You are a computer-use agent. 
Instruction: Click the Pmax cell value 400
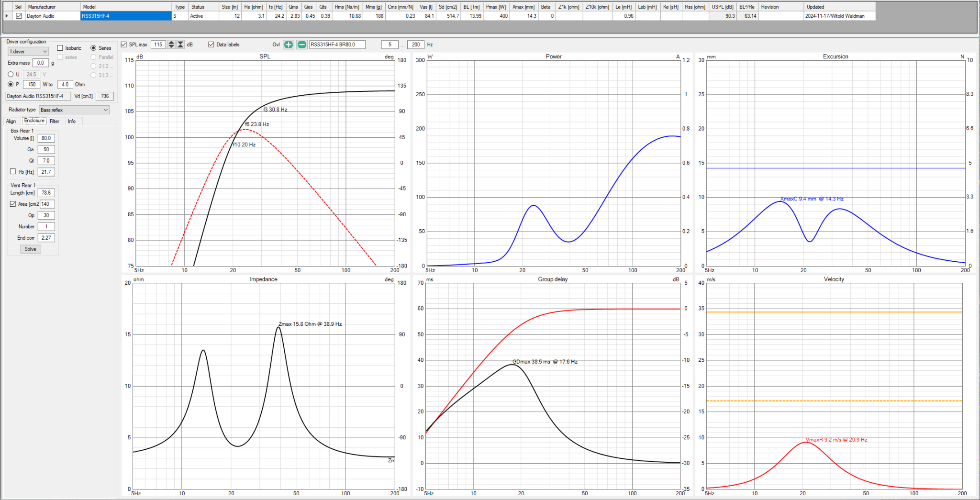tap(497, 16)
